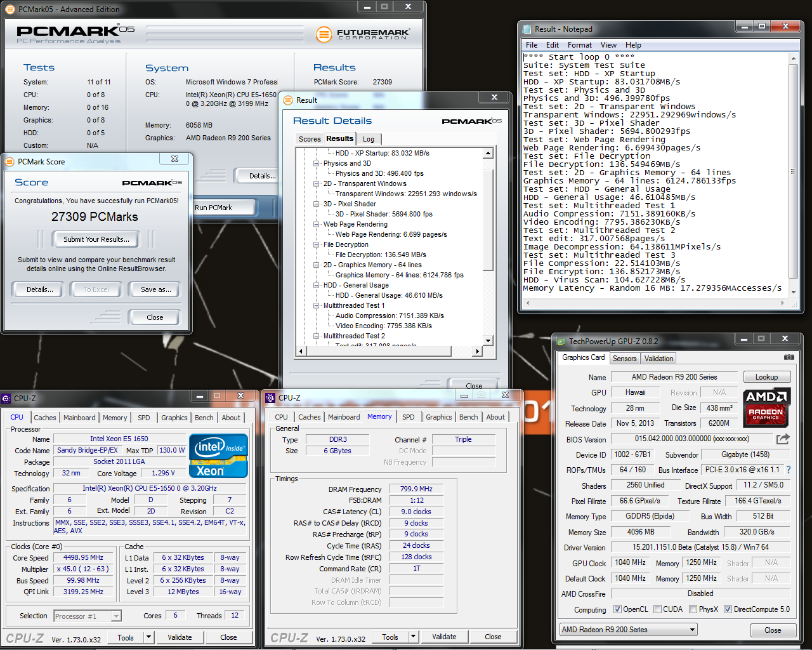The image size is (812, 650).
Task: Open SPD tab in CPU-Z Memory window
Action: 409,417
